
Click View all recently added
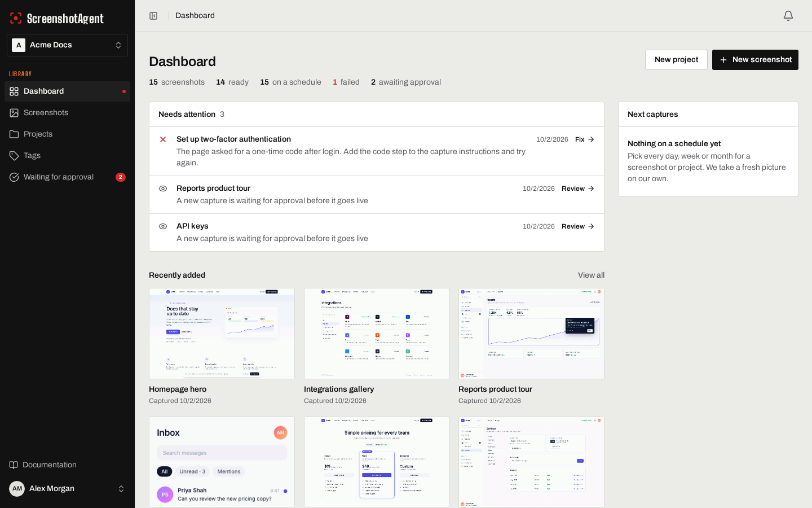(591, 275)
